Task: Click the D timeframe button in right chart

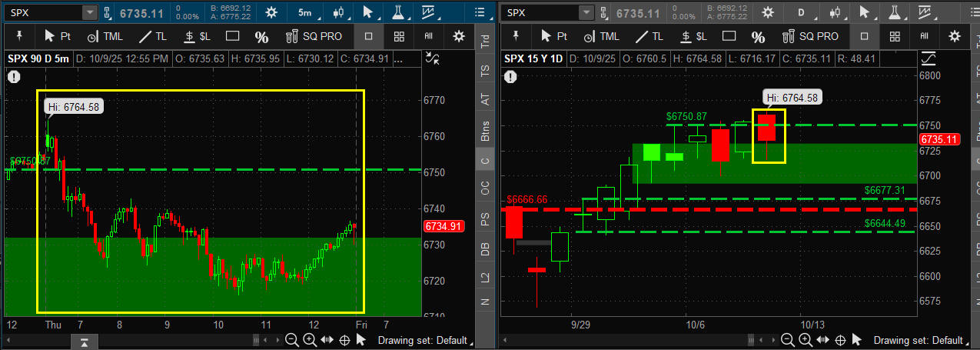Action: click(x=802, y=12)
